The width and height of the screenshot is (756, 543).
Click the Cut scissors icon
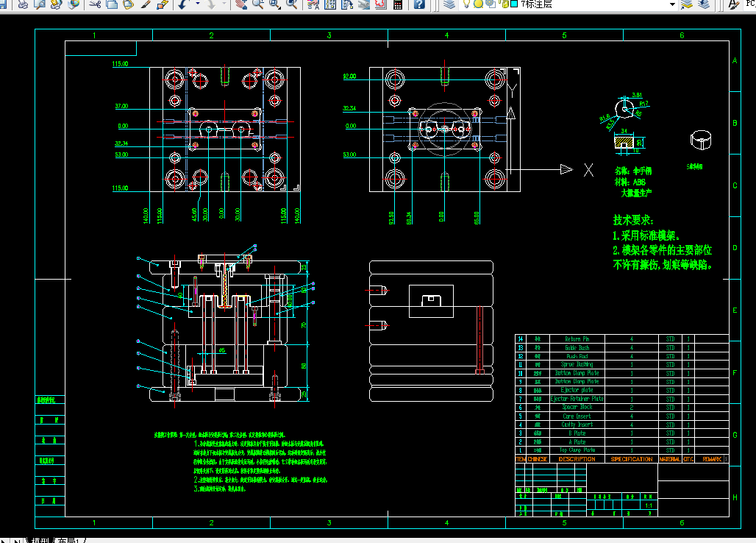pos(95,4)
